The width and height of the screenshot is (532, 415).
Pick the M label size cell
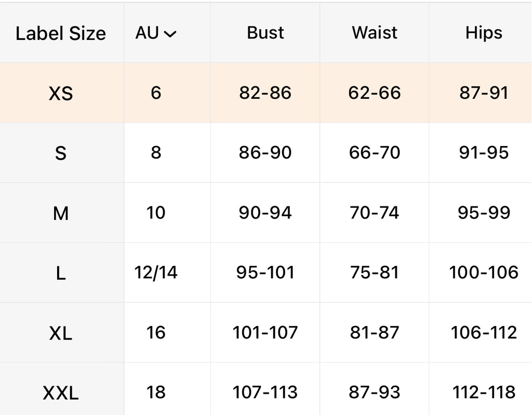click(x=61, y=213)
